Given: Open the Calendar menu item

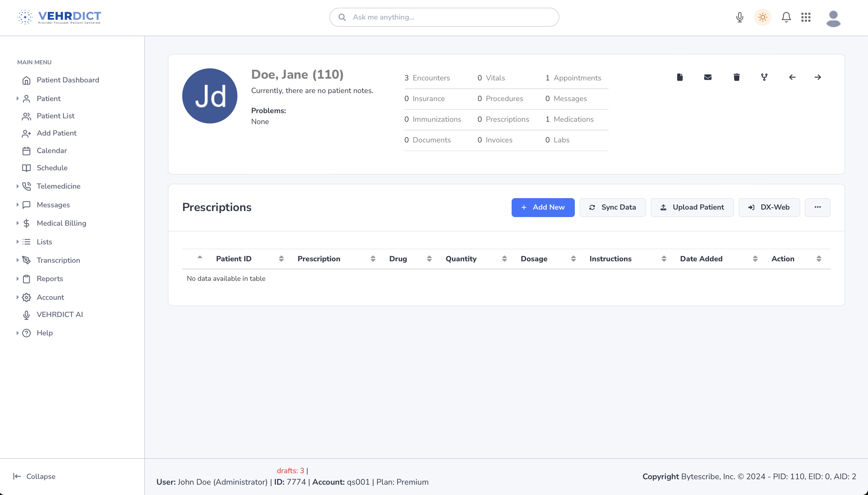Looking at the screenshot, I should click(x=52, y=151).
